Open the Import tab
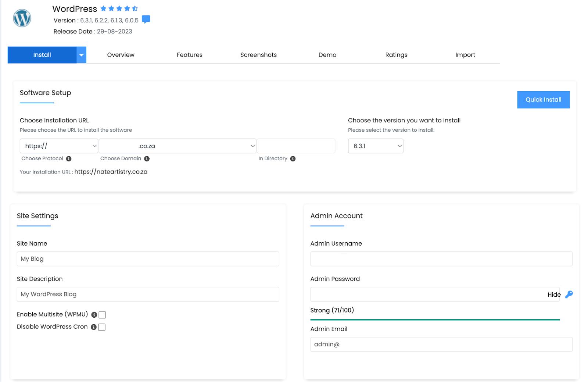Image resolution: width=588 pixels, height=382 pixels. coord(465,55)
